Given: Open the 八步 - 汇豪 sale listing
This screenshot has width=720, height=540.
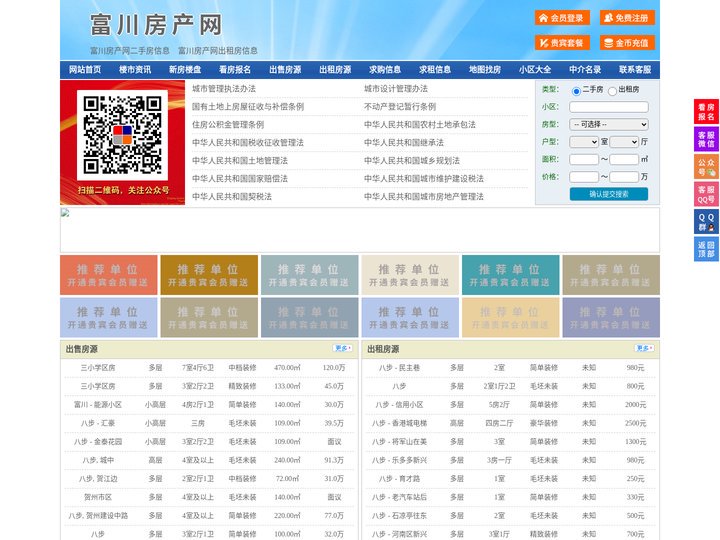Looking at the screenshot, I should [98, 423].
